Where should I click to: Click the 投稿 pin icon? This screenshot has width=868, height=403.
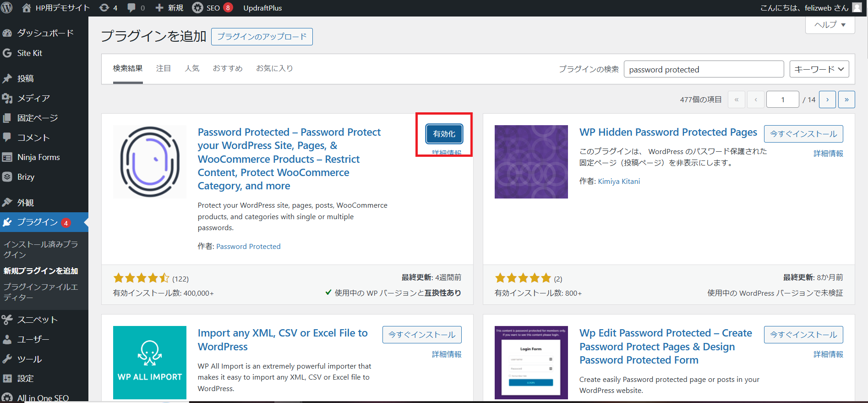[7, 78]
